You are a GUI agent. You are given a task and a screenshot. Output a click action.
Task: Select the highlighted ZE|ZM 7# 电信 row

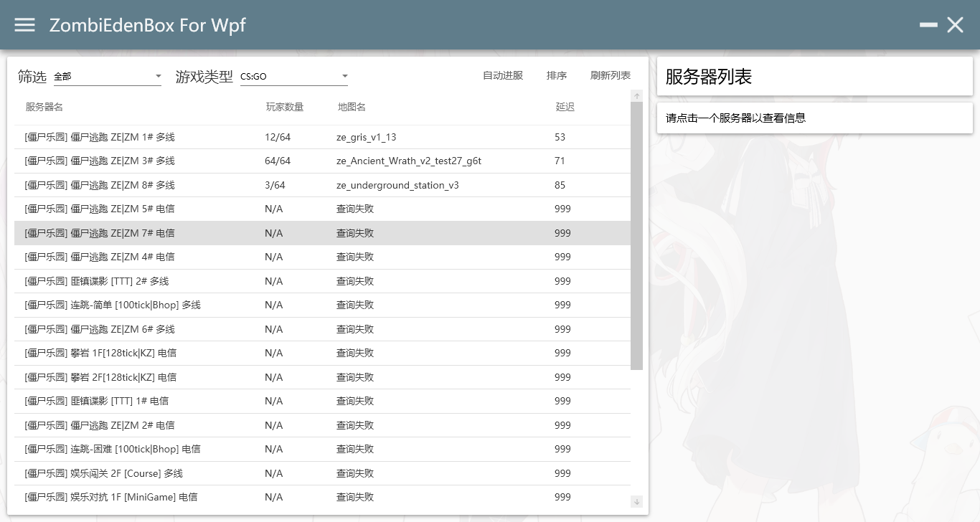point(287,232)
